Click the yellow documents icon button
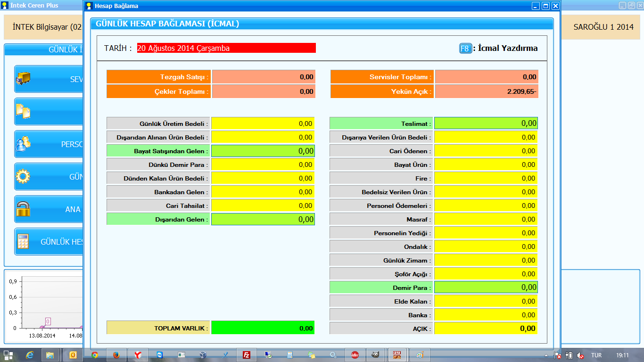The image size is (644, 362). [x=23, y=111]
